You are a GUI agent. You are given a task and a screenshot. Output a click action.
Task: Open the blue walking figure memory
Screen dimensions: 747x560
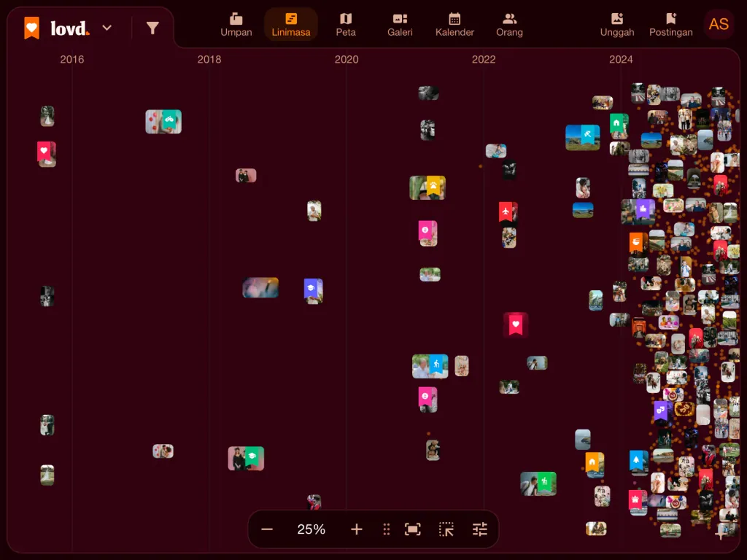click(x=430, y=366)
